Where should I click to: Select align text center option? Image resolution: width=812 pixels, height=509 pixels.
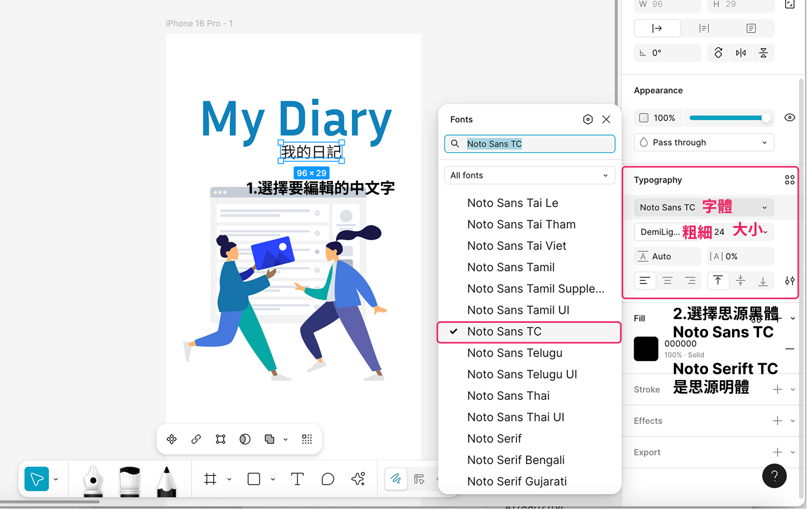(x=667, y=281)
